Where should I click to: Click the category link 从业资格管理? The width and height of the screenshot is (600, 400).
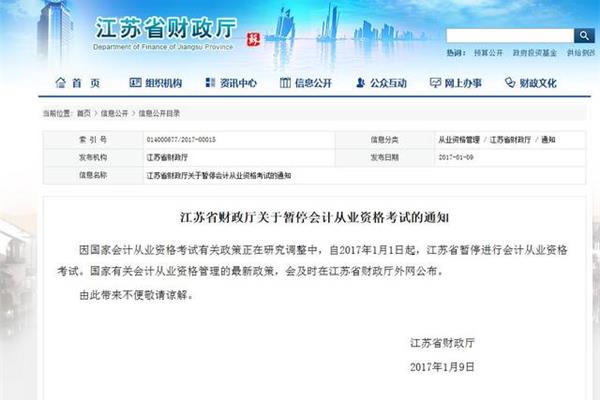tap(459, 140)
